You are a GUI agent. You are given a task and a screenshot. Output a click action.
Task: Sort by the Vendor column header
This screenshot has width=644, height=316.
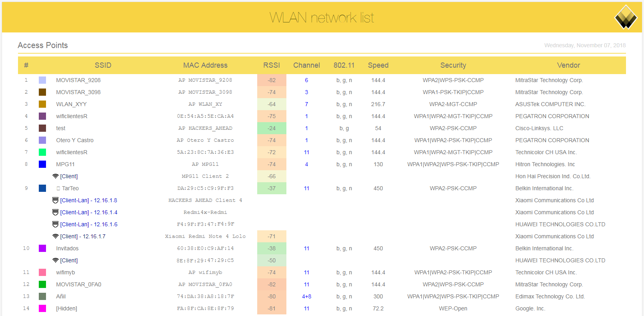pos(568,65)
